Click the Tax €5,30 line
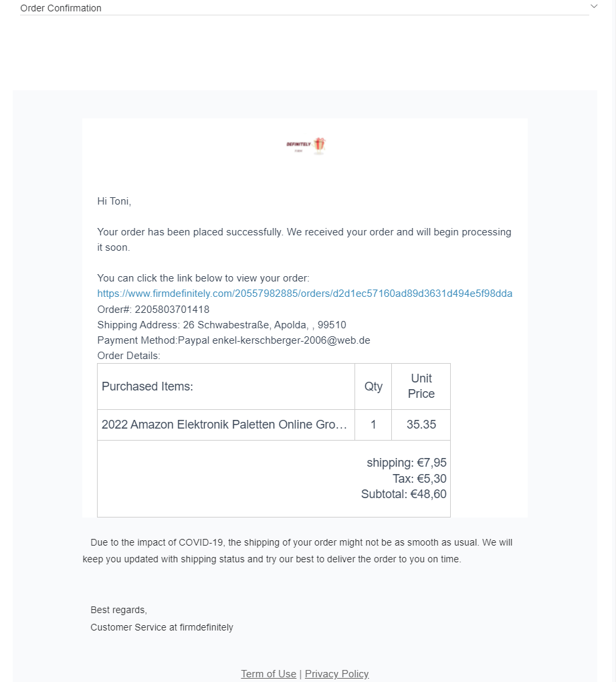Screen dimensions: 616x682 [x=419, y=479]
